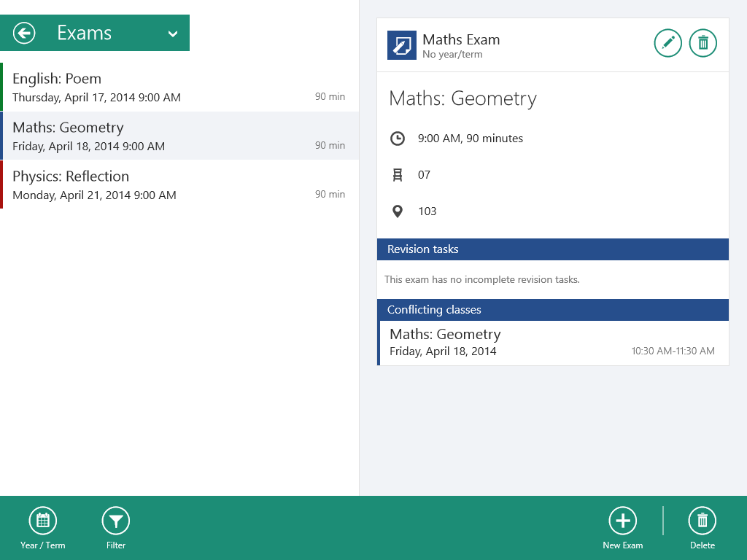Select the Revision tasks section header
This screenshot has height=560, width=747.
point(552,249)
